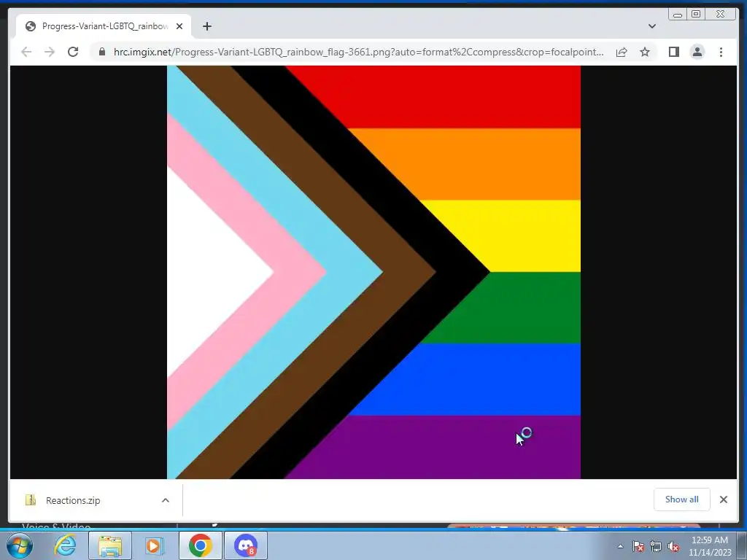Show all downloads

pos(682,499)
